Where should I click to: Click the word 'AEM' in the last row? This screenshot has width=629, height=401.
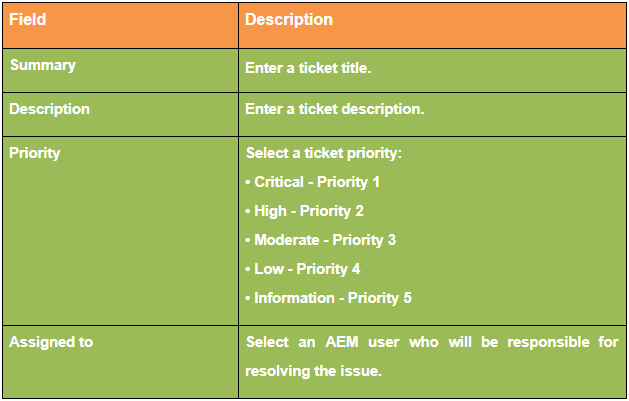pos(343,343)
